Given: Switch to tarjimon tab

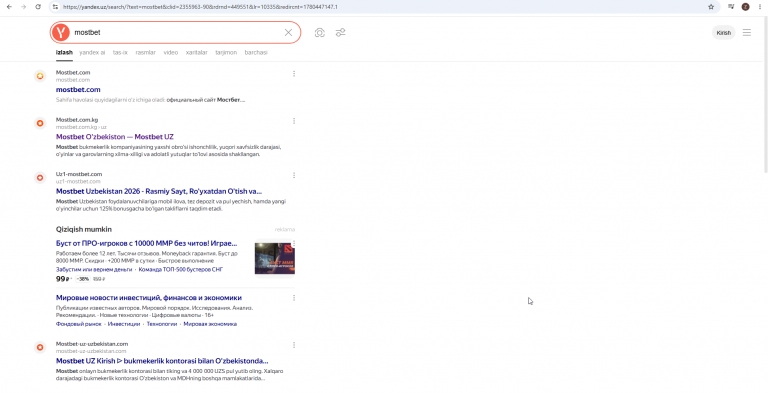Looking at the screenshot, I should pos(226,52).
